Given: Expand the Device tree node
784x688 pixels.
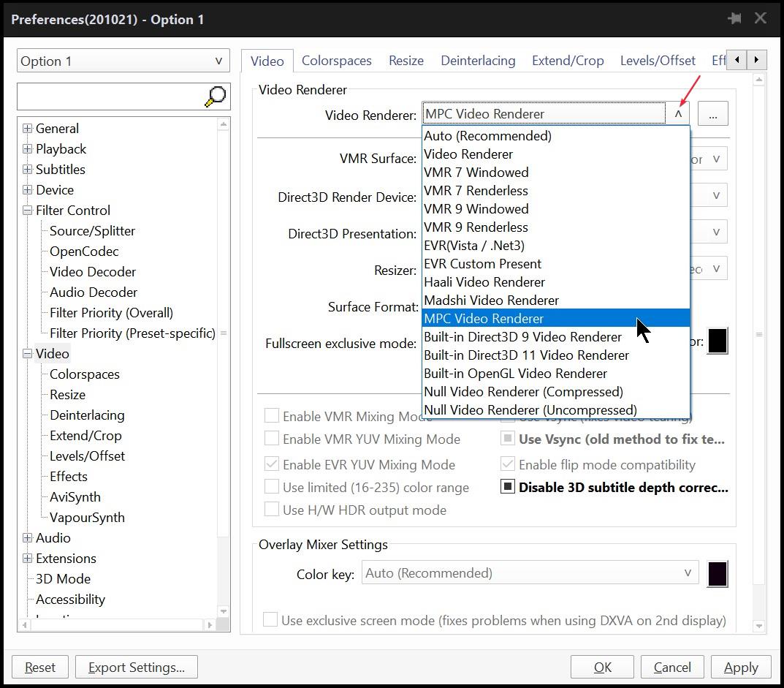Looking at the screenshot, I should click(x=28, y=190).
